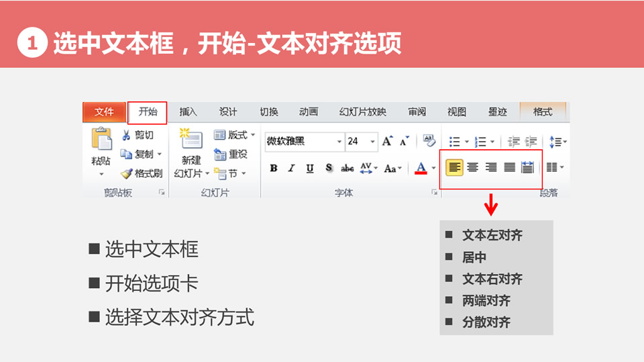Click the New Slide (新建幻灯片) icon

coord(191,140)
